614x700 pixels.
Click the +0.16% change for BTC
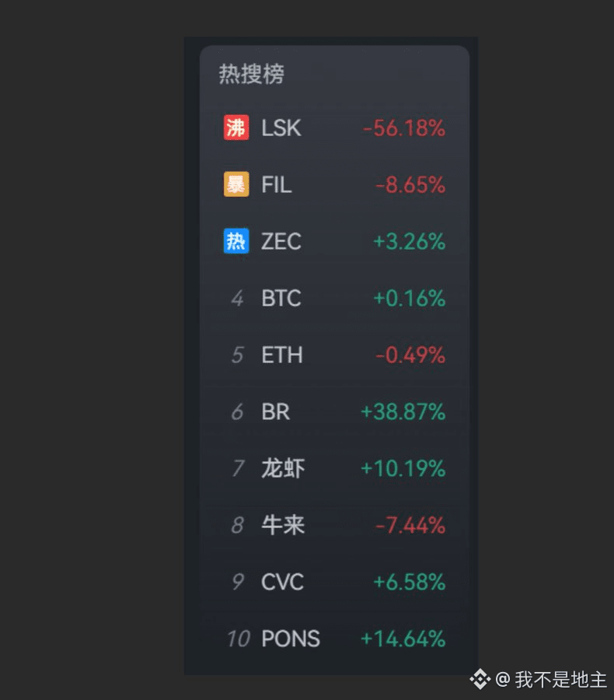[409, 298]
